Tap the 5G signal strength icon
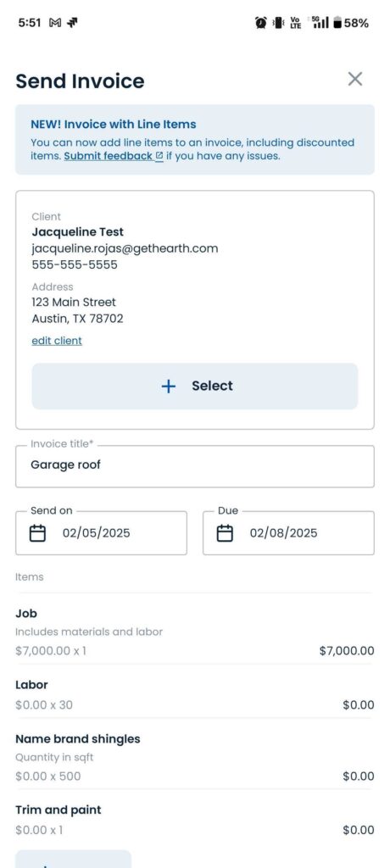This screenshot has height=868, width=390. (x=320, y=23)
